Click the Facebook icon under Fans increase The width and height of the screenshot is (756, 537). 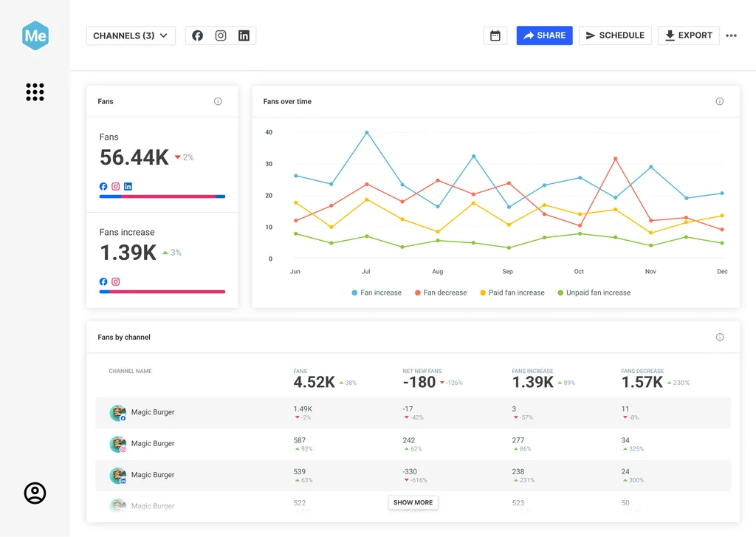[103, 281]
